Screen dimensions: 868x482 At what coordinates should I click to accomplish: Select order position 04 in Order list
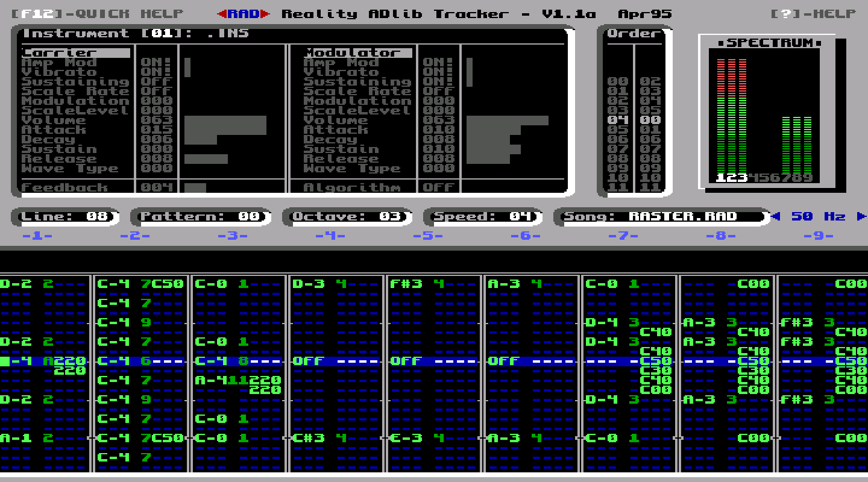point(618,120)
